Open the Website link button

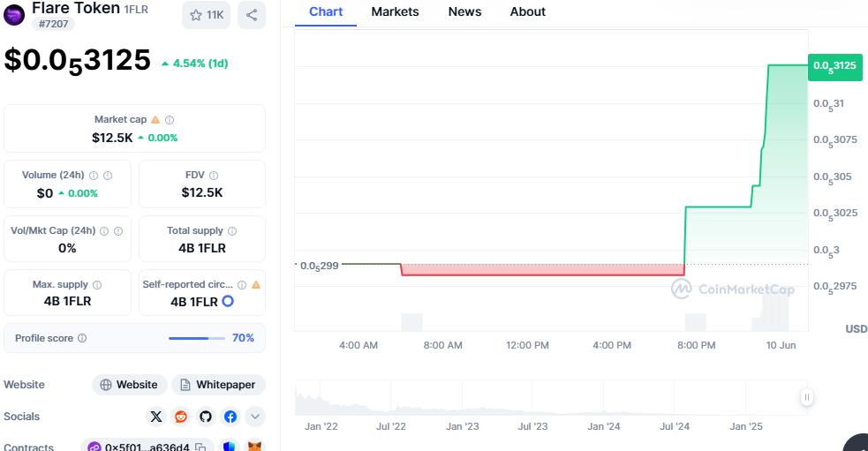click(x=130, y=385)
